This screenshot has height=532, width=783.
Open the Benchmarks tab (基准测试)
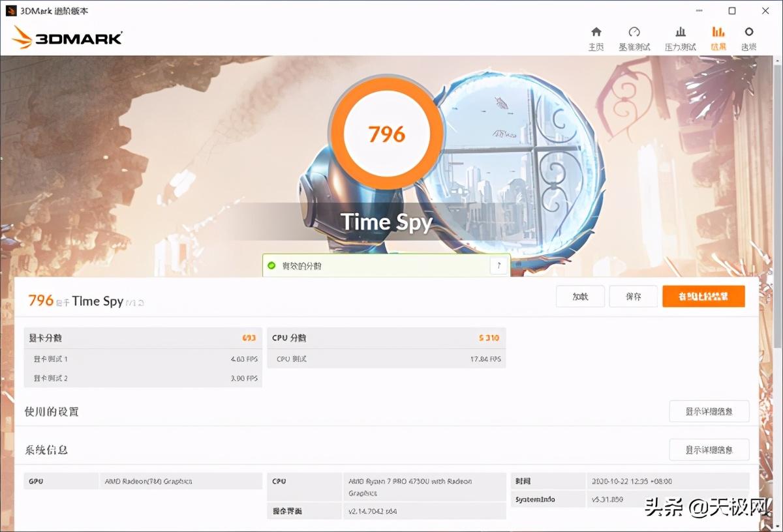[634, 39]
